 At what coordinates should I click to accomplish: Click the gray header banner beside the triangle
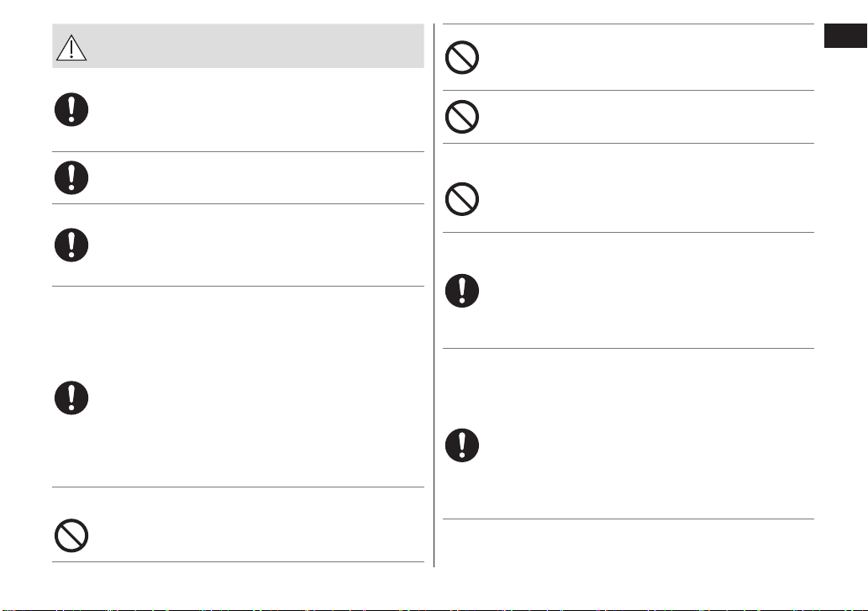pos(255,46)
